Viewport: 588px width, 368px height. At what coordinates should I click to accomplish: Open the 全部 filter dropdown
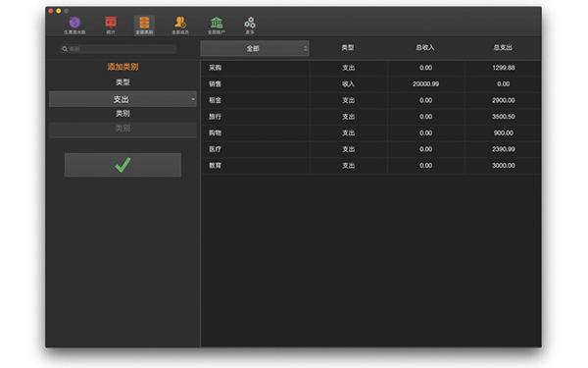point(255,48)
